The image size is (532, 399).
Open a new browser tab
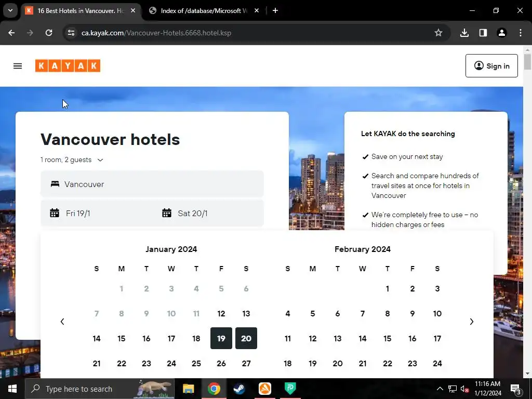pos(275,10)
